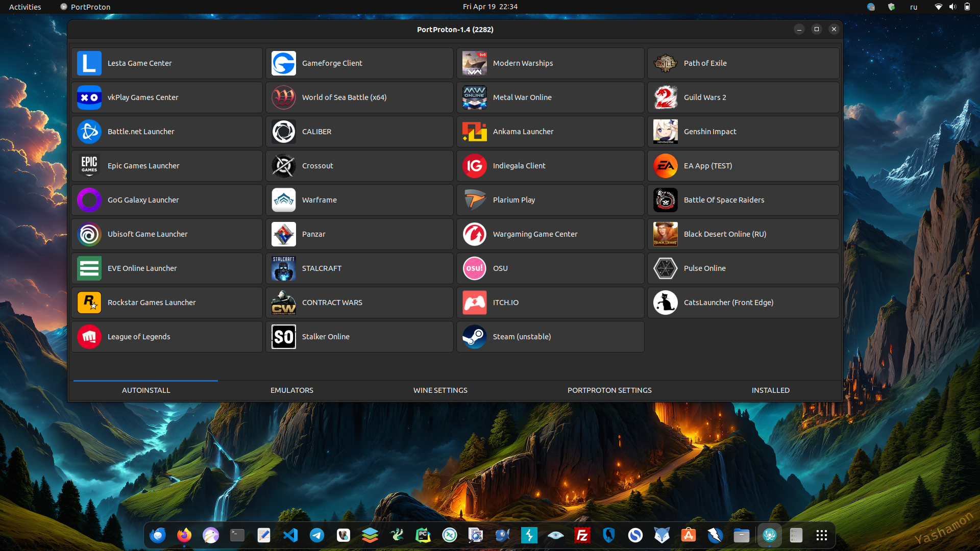The height and width of the screenshot is (551, 980).
Task: Open the WINE SETTINGS tab
Action: (x=440, y=390)
